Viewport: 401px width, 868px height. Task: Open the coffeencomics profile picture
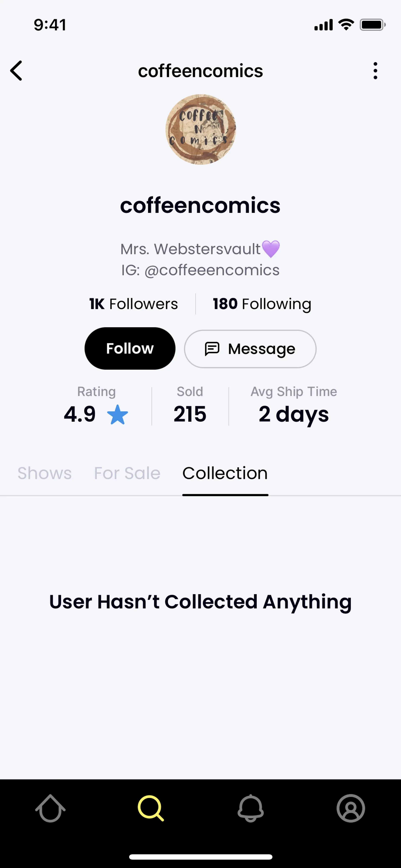[x=200, y=129]
